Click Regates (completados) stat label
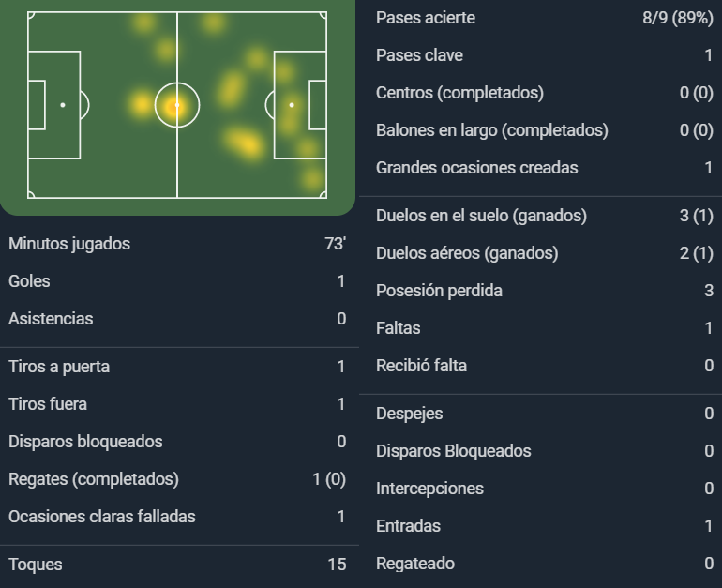Screen dimensions: 722x588 94,479
